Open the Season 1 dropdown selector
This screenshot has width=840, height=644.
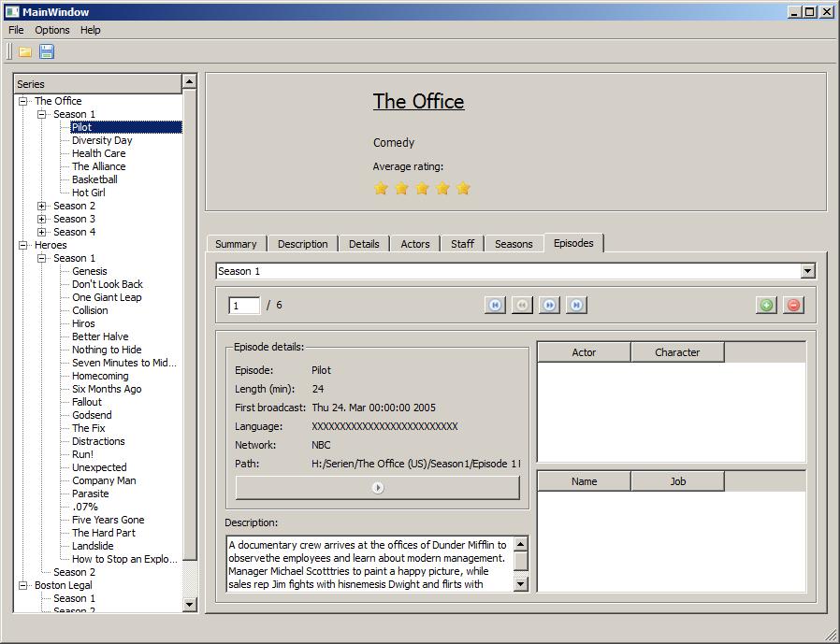(x=808, y=271)
